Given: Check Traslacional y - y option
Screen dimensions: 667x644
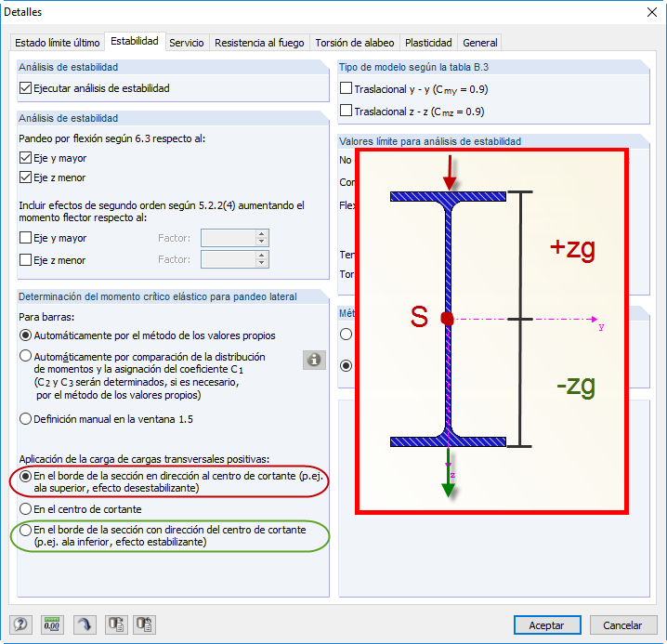Looking at the screenshot, I should tap(347, 88).
